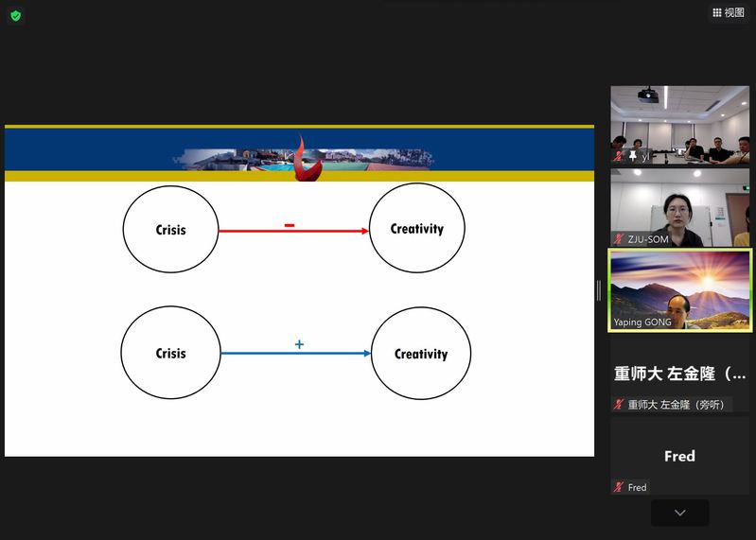
Task: Click muted mic icon next to 重师大 左金隆 label
Action: [x=619, y=405]
